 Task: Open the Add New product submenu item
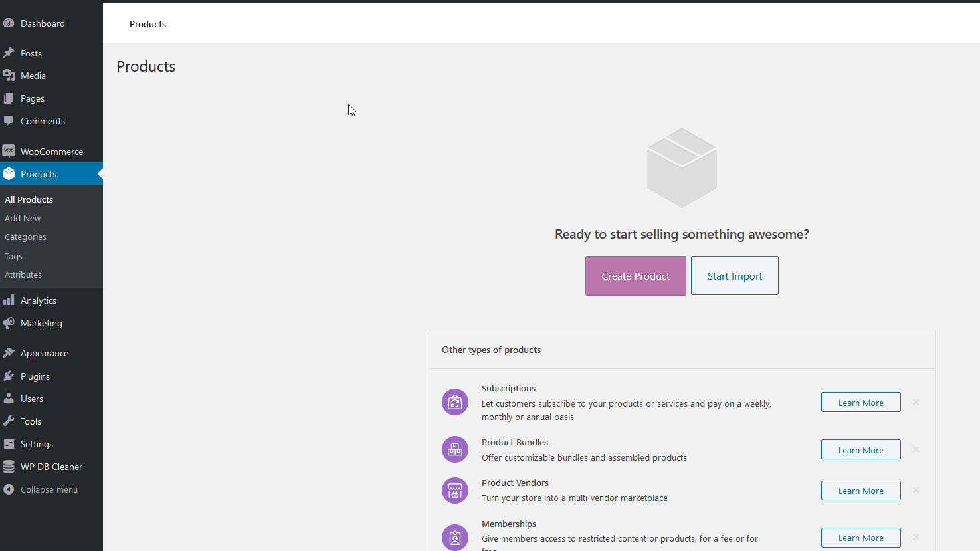[23, 218]
